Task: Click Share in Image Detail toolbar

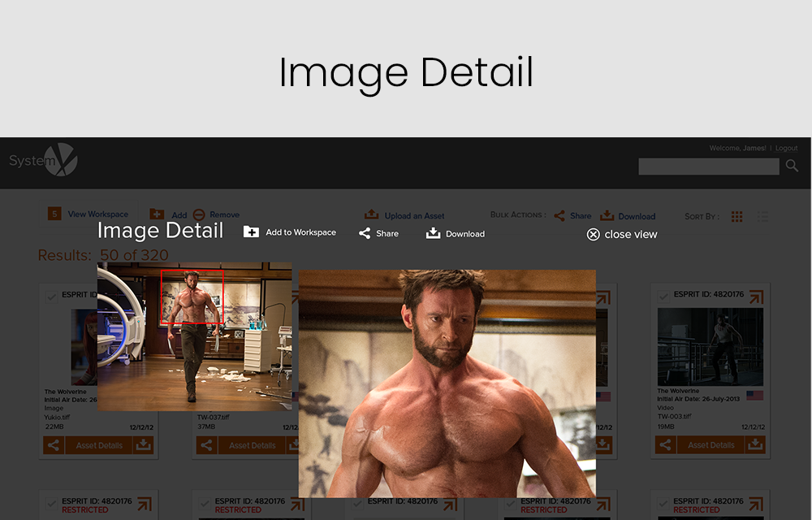Action: [387, 233]
